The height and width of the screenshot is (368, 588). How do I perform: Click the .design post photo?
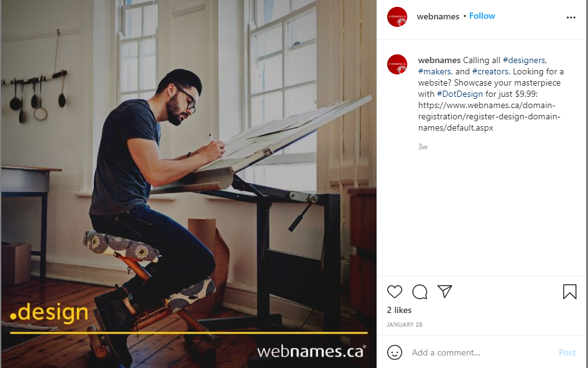(x=189, y=184)
